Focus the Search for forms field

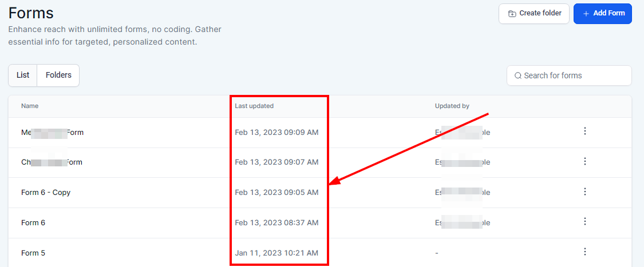tap(572, 75)
